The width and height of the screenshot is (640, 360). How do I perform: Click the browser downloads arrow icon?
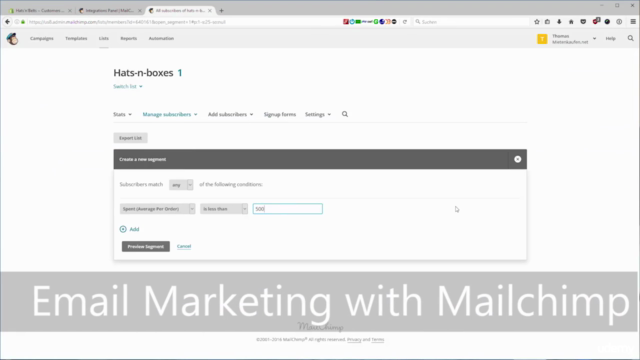point(559,22)
